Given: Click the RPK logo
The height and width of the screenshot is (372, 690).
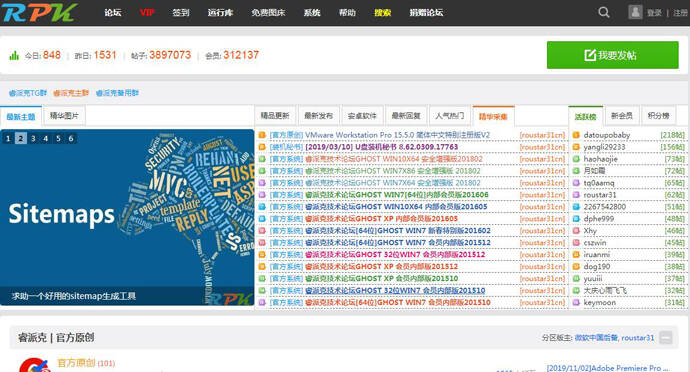Looking at the screenshot, I should tap(40, 13).
